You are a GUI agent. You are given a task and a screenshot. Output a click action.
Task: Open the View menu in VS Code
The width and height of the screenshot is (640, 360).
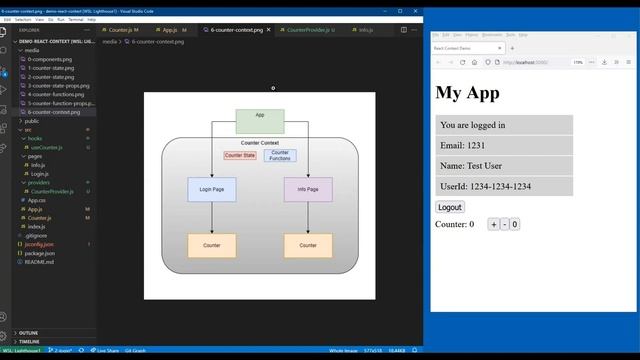click(x=40, y=19)
